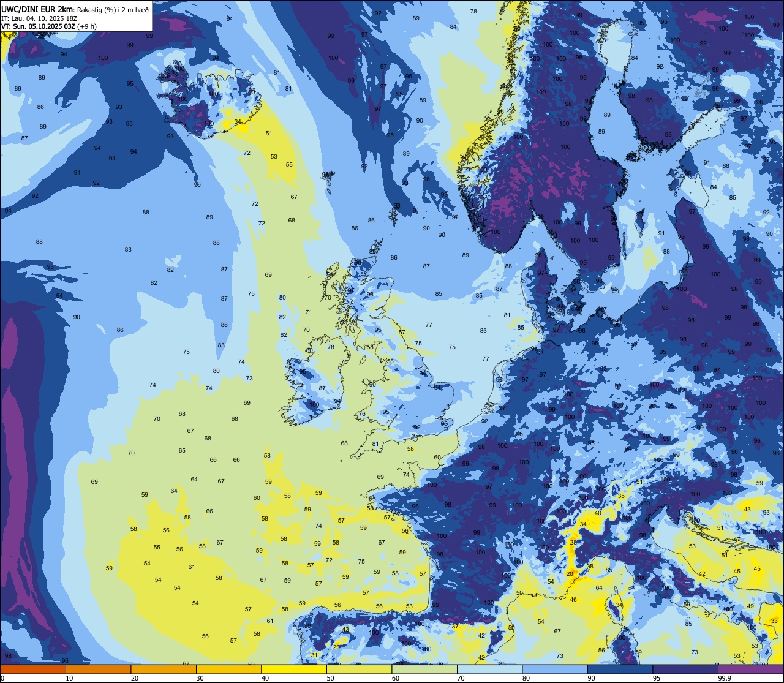
Task: Click the 0–10% dark orange legend swatch
Action: tap(33, 669)
